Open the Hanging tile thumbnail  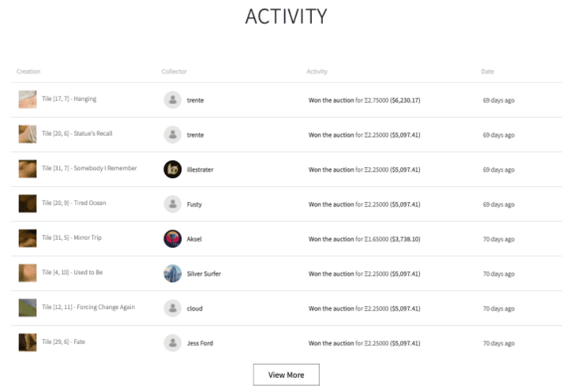point(28,99)
